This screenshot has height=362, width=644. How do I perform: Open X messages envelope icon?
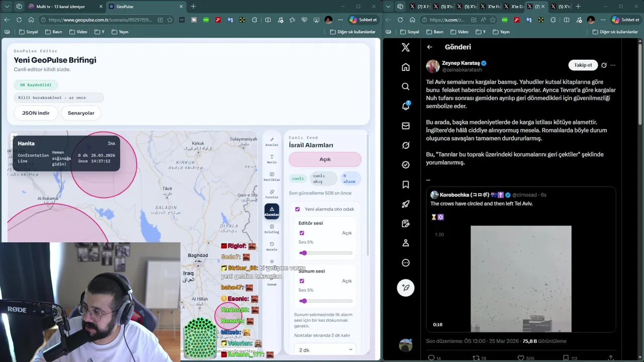pos(406,126)
